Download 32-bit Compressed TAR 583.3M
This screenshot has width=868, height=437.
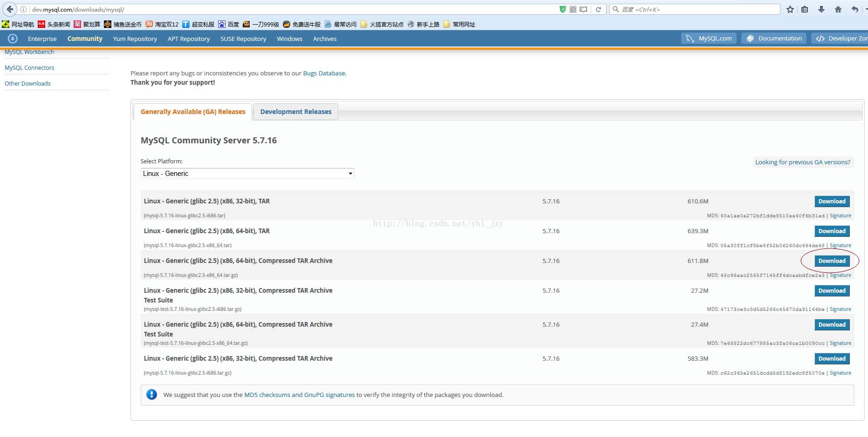click(832, 359)
